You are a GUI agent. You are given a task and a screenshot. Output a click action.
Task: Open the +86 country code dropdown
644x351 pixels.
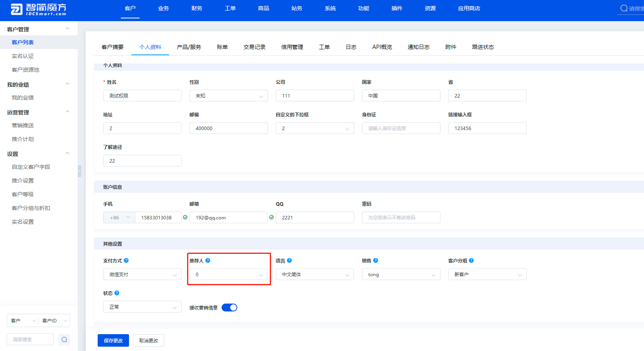point(119,217)
